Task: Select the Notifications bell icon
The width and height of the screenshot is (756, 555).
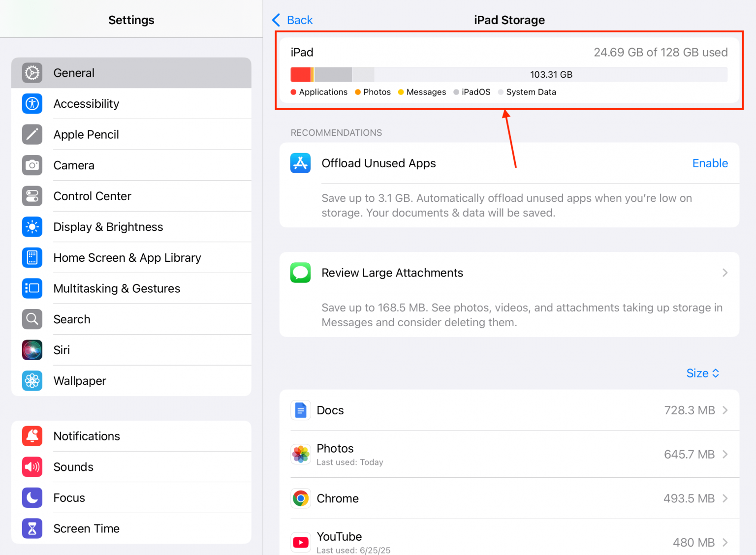Action: coord(32,436)
